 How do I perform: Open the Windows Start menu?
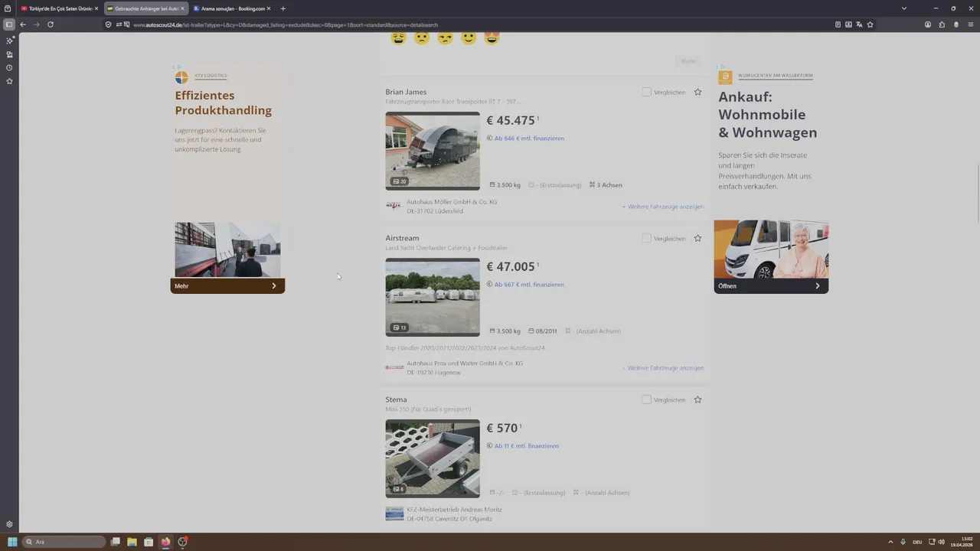pyautogui.click(x=12, y=542)
